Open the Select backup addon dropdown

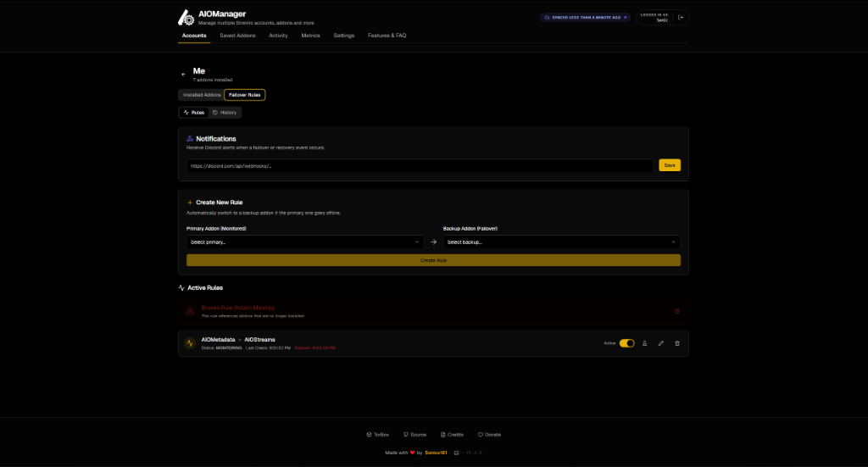coord(561,242)
